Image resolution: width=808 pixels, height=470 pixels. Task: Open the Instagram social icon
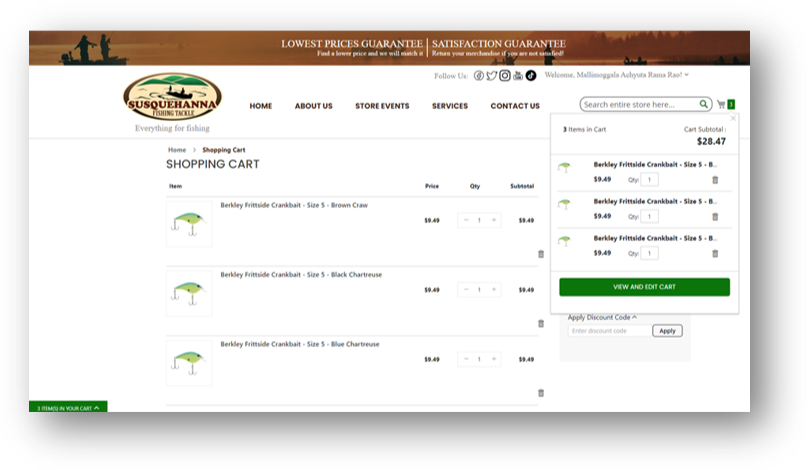505,76
